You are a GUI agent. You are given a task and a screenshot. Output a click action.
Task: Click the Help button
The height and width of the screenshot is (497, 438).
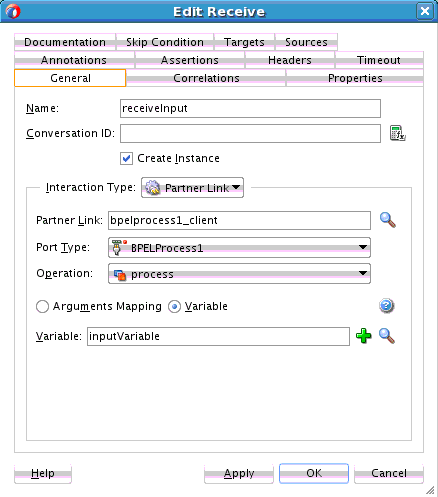coord(43,473)
